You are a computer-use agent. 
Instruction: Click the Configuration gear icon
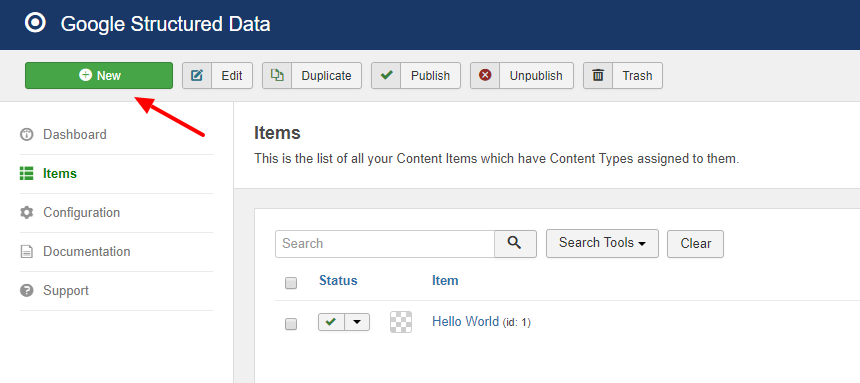(x=26, y=212)
